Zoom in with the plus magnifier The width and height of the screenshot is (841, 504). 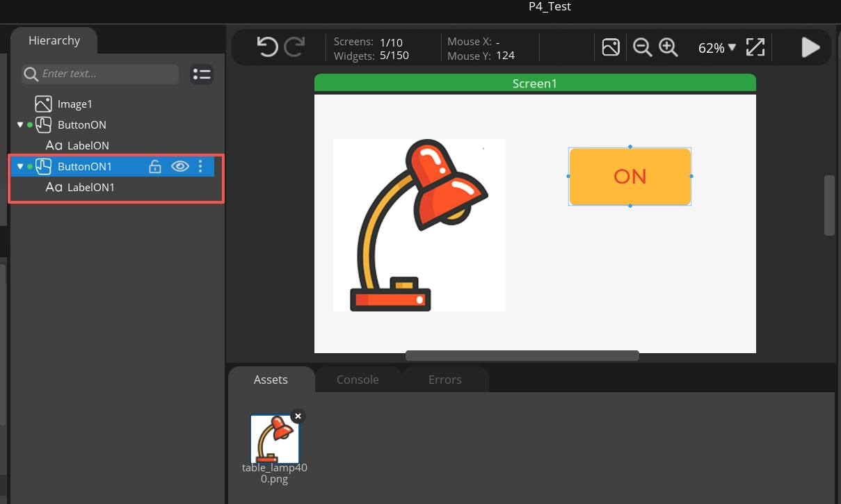[x=668, y=47]
